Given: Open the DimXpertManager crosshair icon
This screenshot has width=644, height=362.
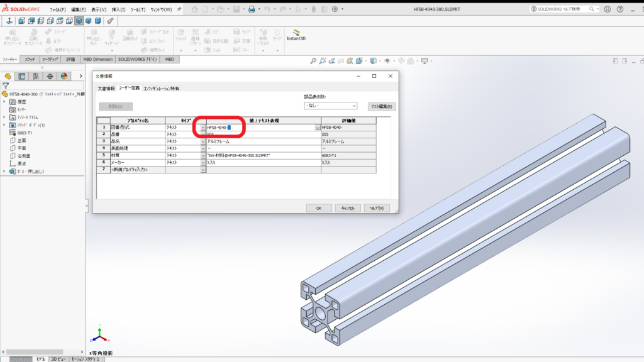Looking at the screenshot, I should coord(50,76).
